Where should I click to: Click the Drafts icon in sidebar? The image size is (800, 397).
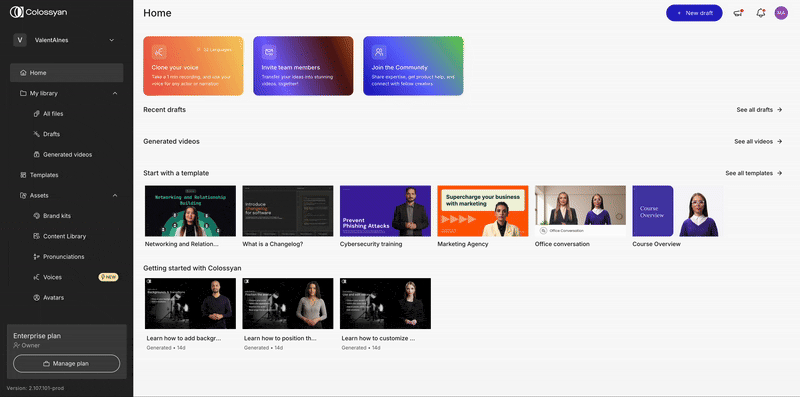(36, 134)
